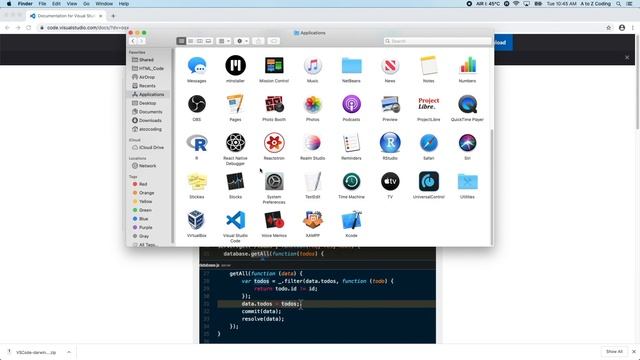Viewport: 640px width, 360px height.
Task: Open the group-by dropdown in Finder toolbar
Action: [x=224, y=41]
